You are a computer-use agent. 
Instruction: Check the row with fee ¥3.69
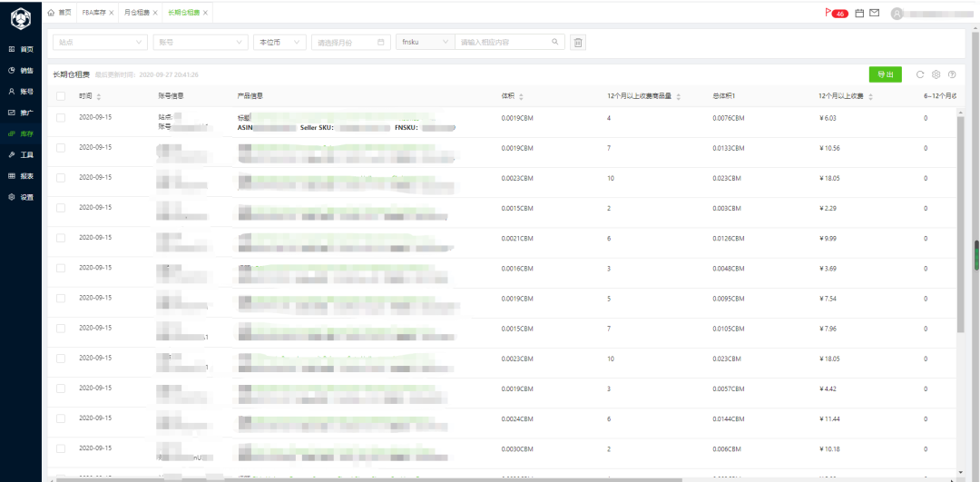pyautogui.click(x=61, y=268)
